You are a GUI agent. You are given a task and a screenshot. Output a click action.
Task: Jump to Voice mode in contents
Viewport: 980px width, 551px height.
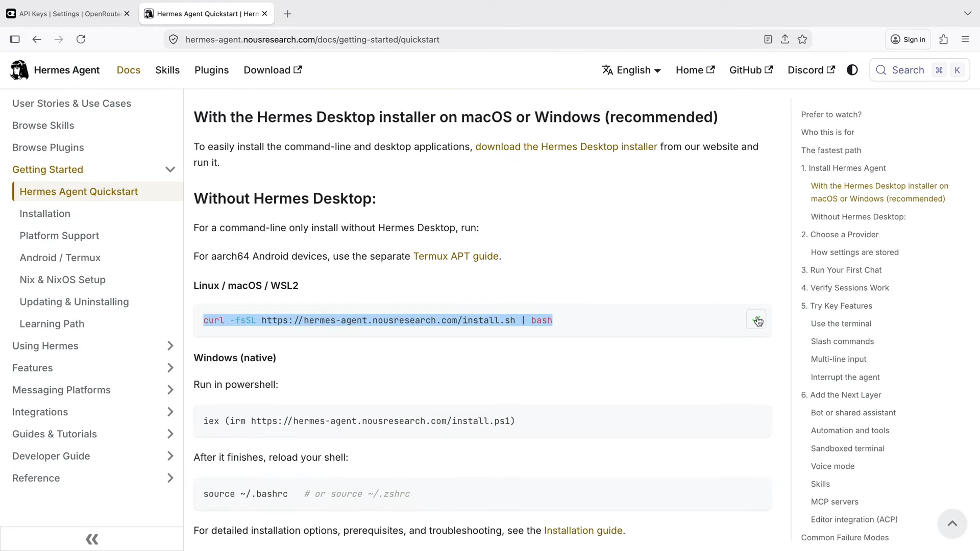[x=832, y=466]
